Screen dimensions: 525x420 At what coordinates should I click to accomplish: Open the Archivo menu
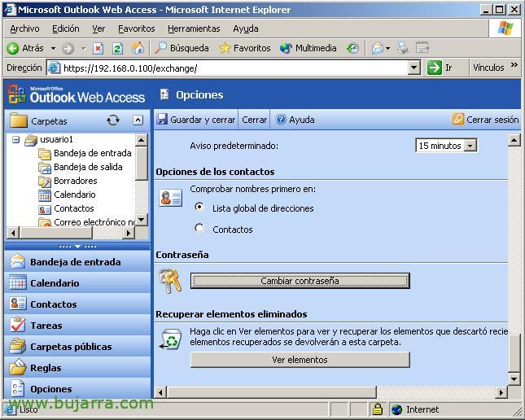24,28
